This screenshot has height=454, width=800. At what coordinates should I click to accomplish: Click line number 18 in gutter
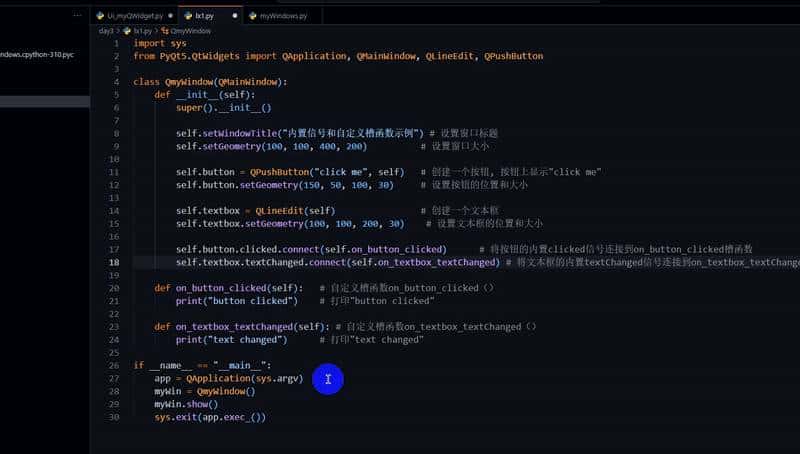[114, 263]
